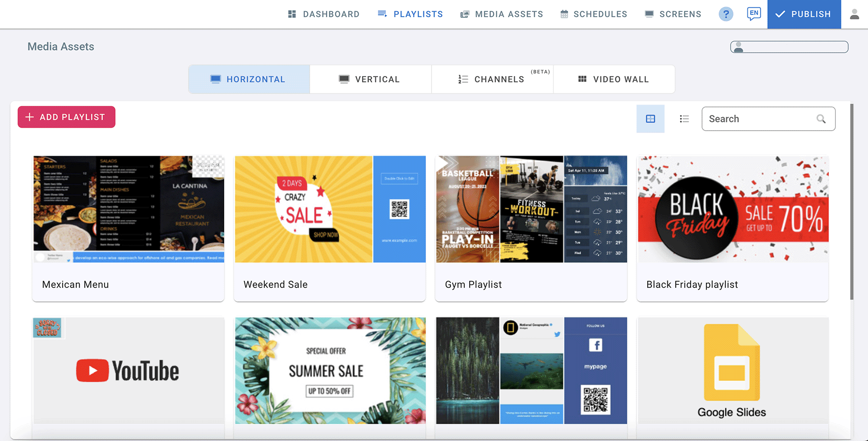Image resolution: width=868 pixels, height=441 pixels.
Task: Open the EN language chat icon
Action: pyautogui.click(x=754, y=13)
